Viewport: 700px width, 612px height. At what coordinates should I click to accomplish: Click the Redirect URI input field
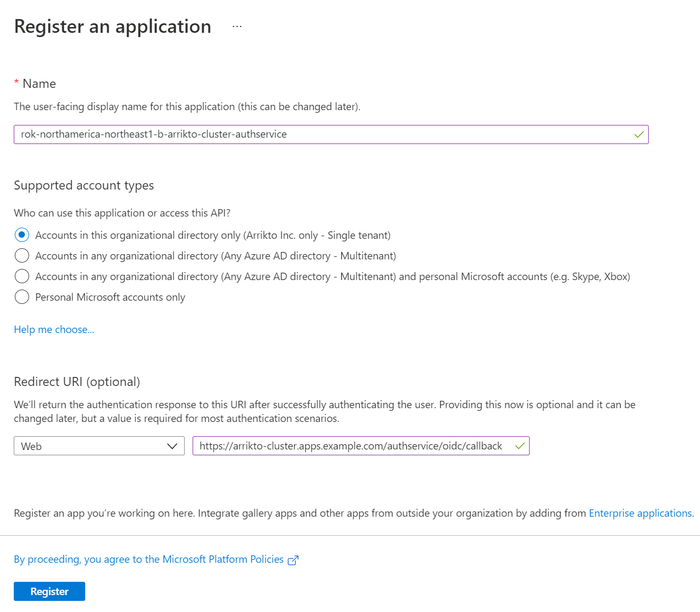click(x=361, y=446)
